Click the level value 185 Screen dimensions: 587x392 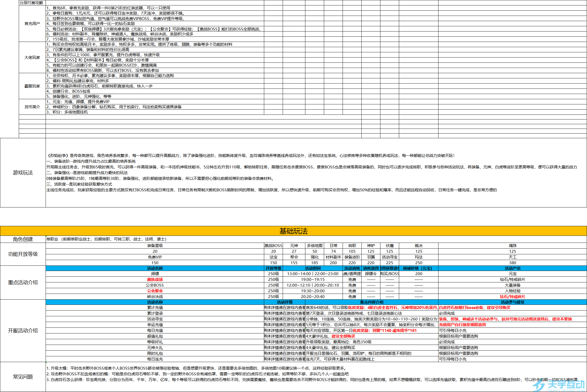click(315, 263)
